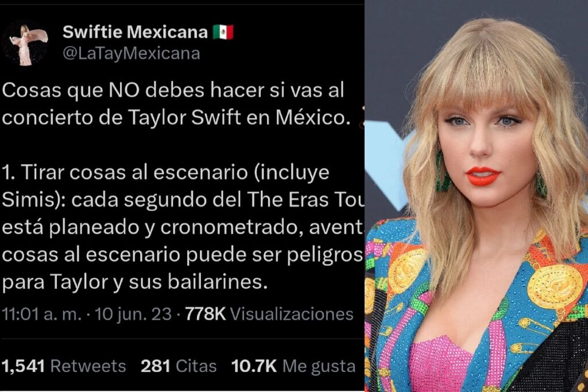This screenshot has height=392, width=588.
Task: Open the Swiftie Mexicana profile avatar
Action: (x=25, y=44)
